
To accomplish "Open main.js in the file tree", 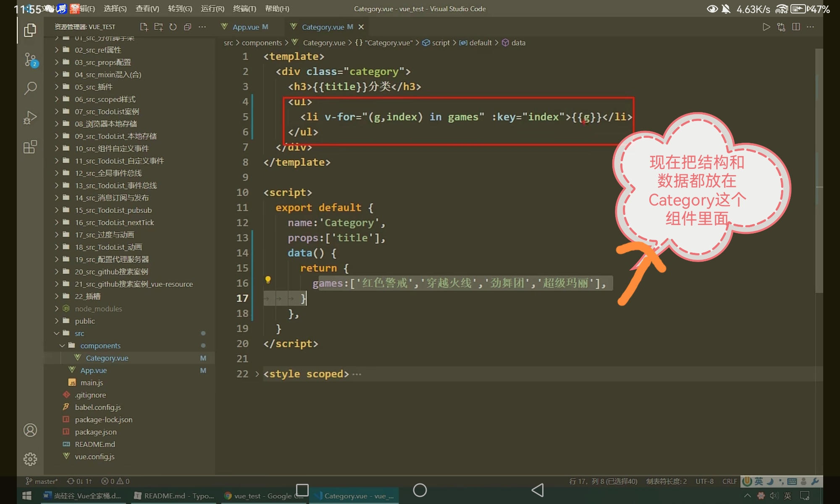I will coord(92,383).
